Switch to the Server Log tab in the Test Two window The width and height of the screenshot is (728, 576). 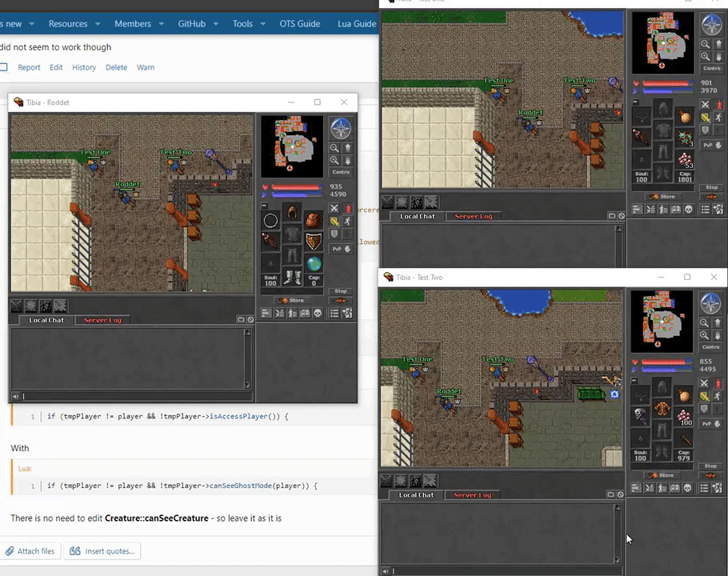pos(472,494)
